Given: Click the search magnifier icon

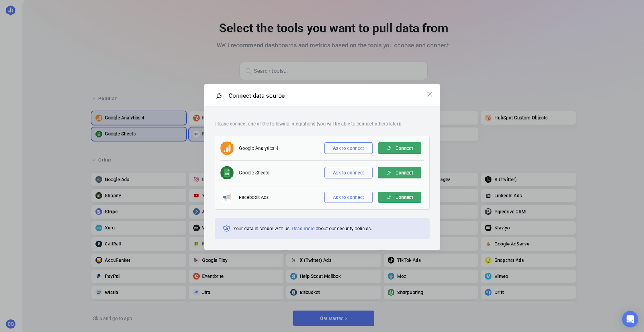Looking at the screenshot, I should click(248, 71).
